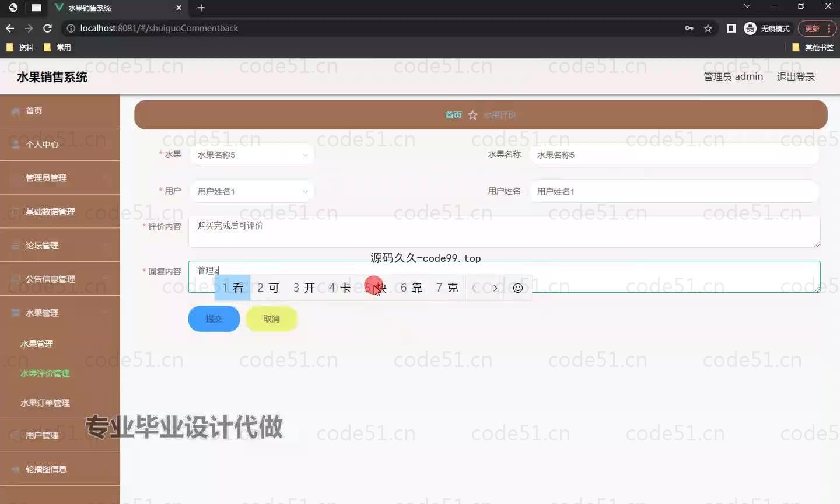Open the 常用 bookmarks folder
The height and width of the screenshot is (504, 840).
point(57,47)
